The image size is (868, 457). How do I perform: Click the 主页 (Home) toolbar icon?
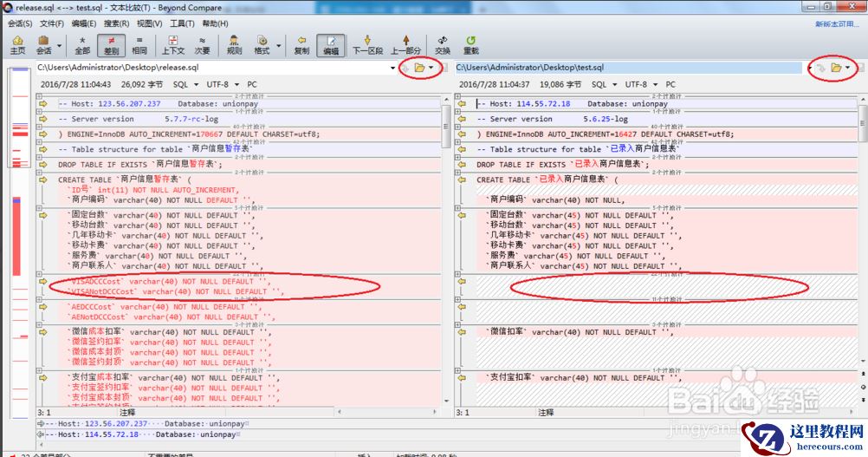(x=17, y=44)
